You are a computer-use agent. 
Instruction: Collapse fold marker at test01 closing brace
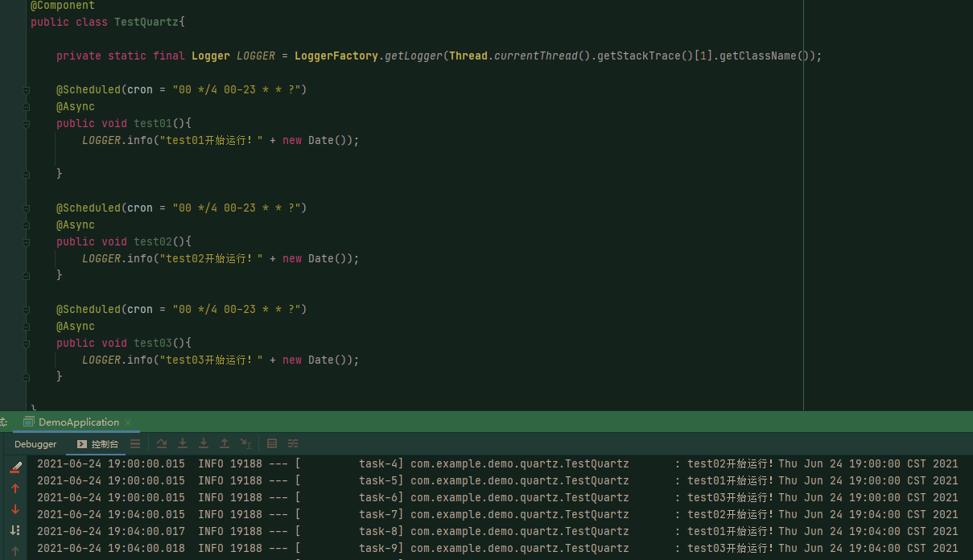point(27,174)
